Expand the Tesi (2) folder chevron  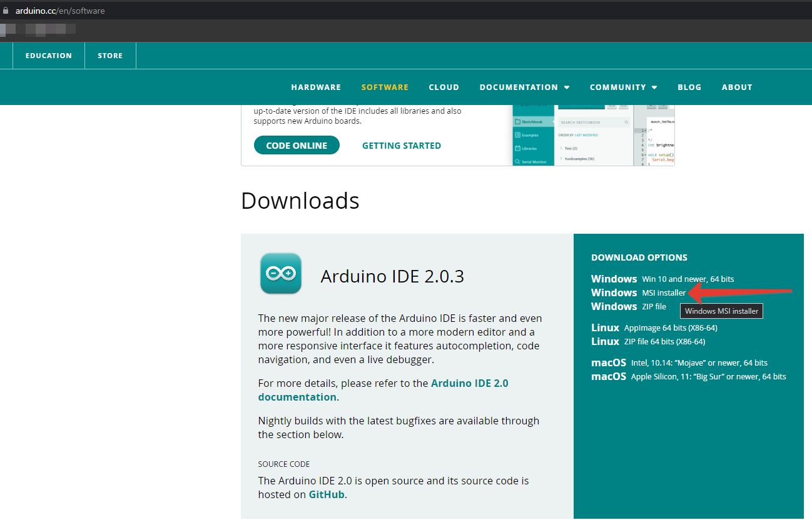pos(561,148)
